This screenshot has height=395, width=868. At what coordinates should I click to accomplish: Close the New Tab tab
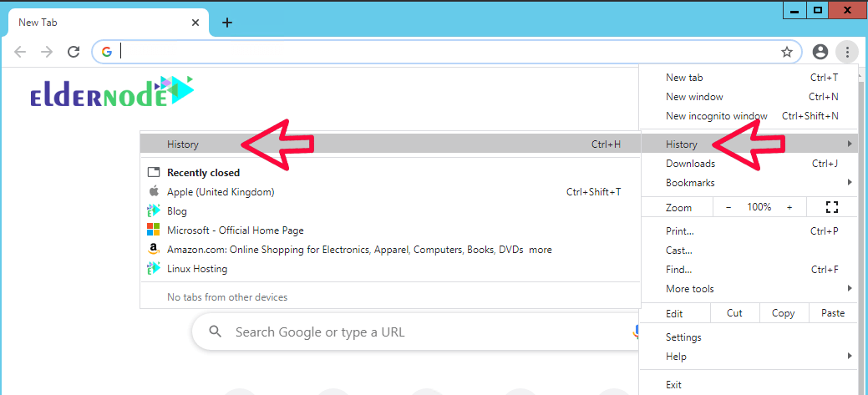point(195,23)
